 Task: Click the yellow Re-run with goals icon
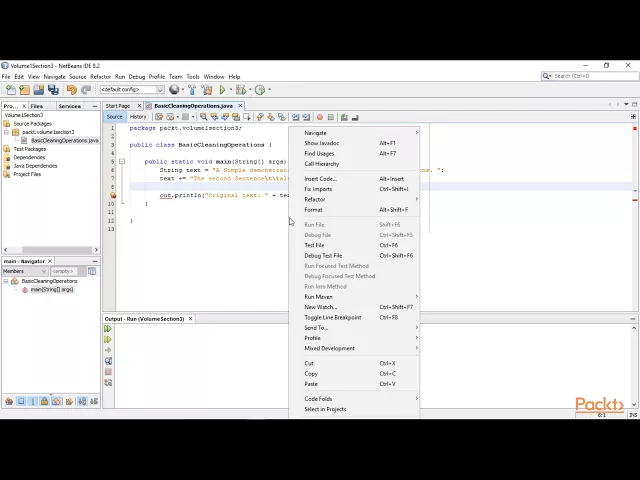point(108,339)
